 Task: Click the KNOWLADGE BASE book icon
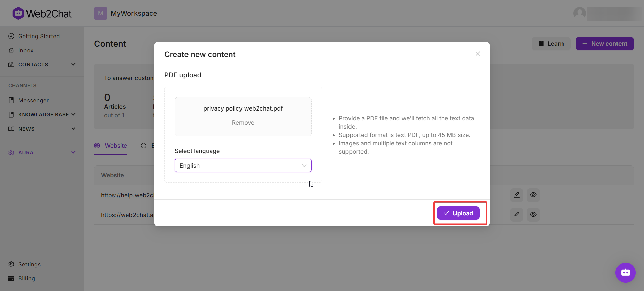11,115
